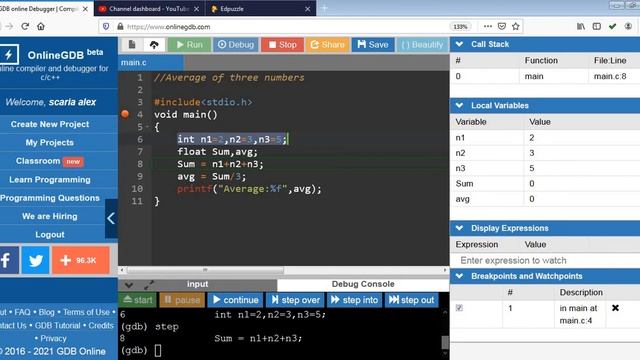The height and width of the screenshot is (360, 640).
Task: Beautify the code formatting
Action: click(422, 44)
